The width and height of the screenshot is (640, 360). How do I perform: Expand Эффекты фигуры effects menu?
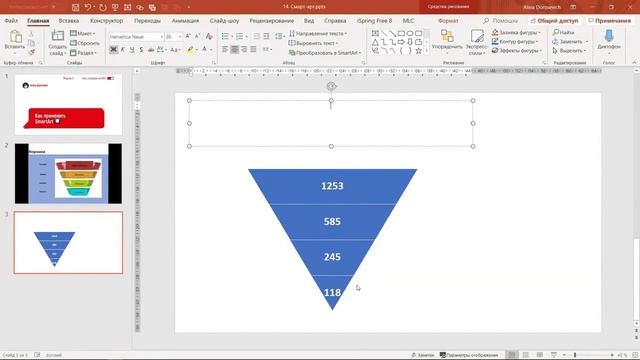point(517,51)
